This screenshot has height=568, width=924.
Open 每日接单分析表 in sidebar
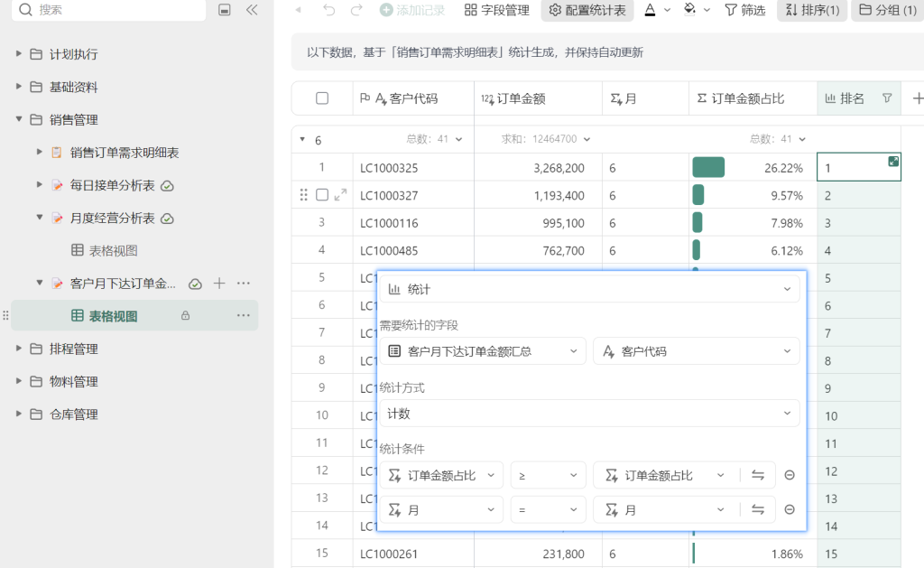point(112,186)
